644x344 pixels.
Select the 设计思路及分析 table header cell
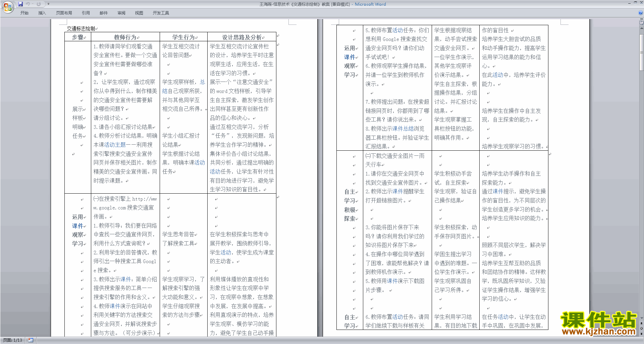242,37
